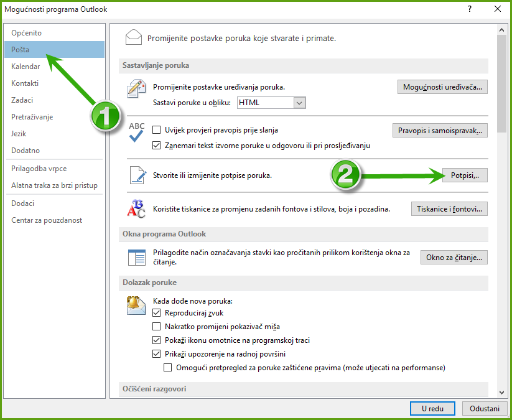Toggle Prikaži upozorenje na radnoj površini
Viewport: 512px width, 420px height.
click(157, 354)
